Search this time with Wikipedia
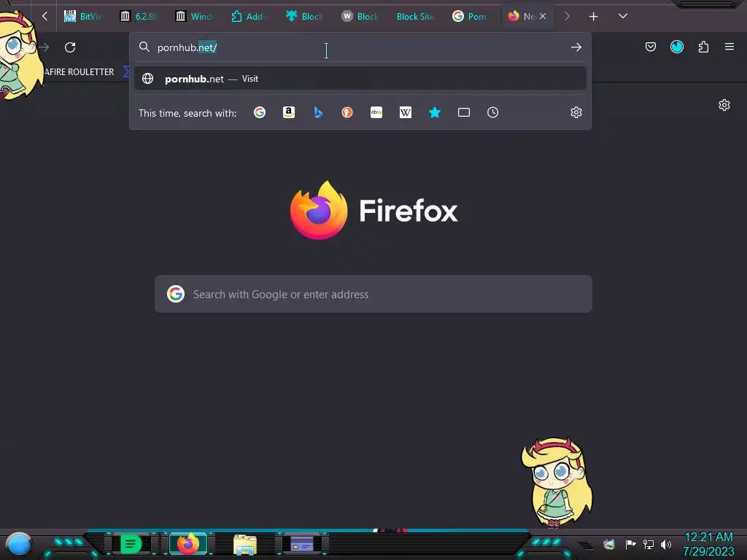The height and width of the screenshot is (560, 747). tap(406, 112)
